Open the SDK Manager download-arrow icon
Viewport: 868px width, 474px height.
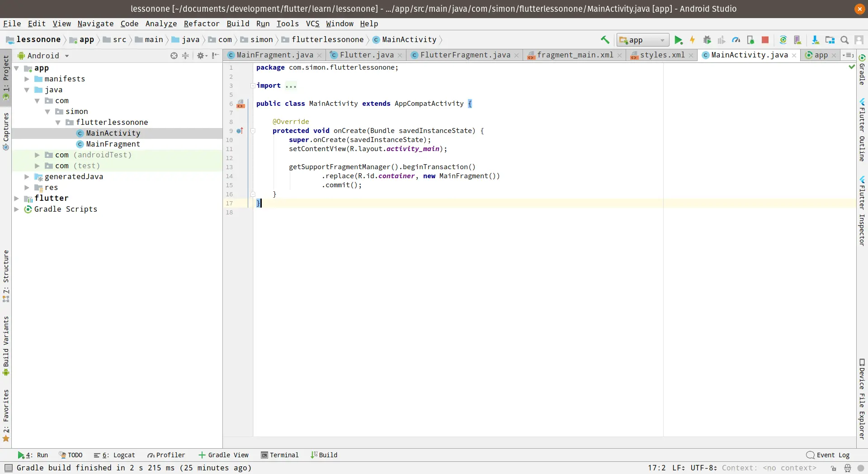pyautogui.click(x=815, y=40)
